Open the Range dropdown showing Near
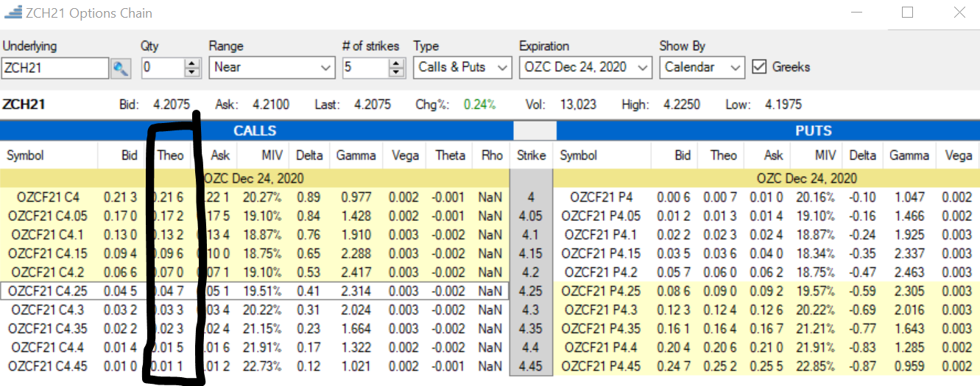Image resolution: width=980 pixels, height=386 pixels. click(272, 68)
